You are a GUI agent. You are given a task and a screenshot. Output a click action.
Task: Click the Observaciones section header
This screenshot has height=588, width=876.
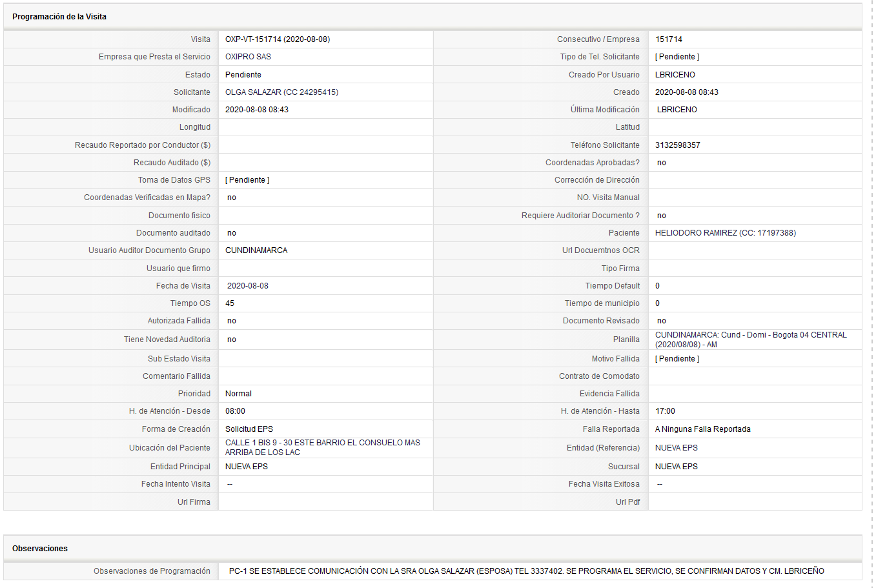(x=40, y=549)
